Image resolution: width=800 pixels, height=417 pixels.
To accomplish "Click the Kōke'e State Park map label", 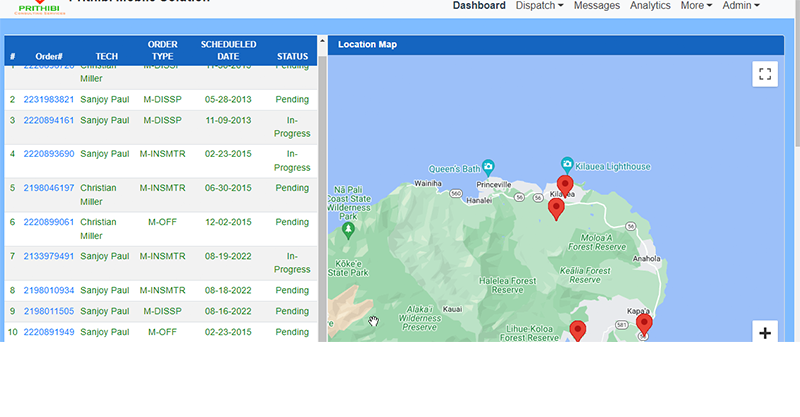I will coord(348,268).
